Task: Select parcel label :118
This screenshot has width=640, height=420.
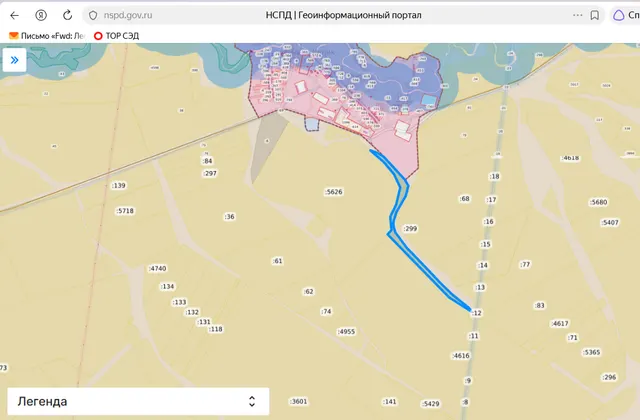Action: click(216, 329)
